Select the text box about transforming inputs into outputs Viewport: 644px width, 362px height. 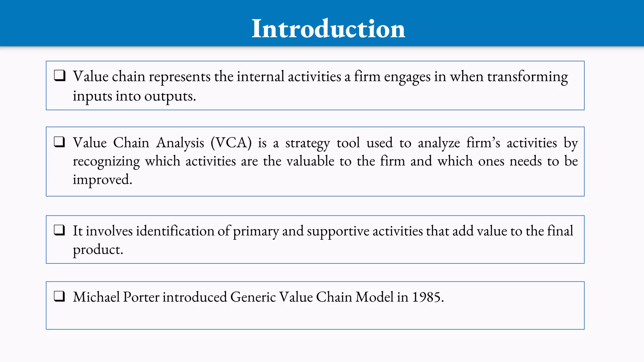point(315,85)
